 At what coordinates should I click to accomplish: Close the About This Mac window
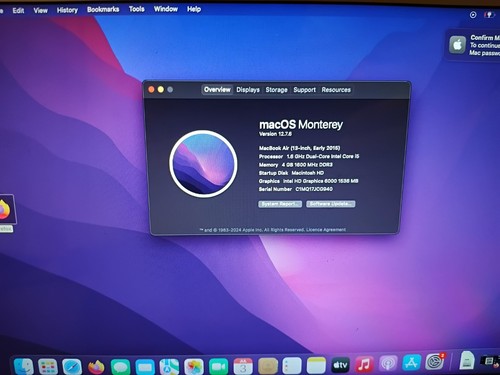151,89
